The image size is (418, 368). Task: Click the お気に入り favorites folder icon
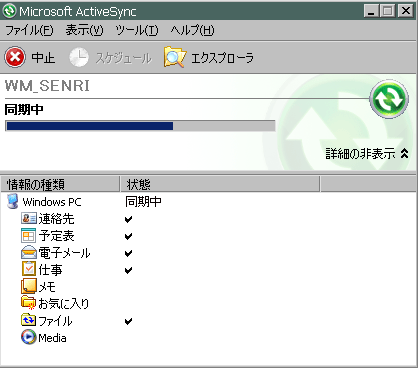tap(29, 303)
